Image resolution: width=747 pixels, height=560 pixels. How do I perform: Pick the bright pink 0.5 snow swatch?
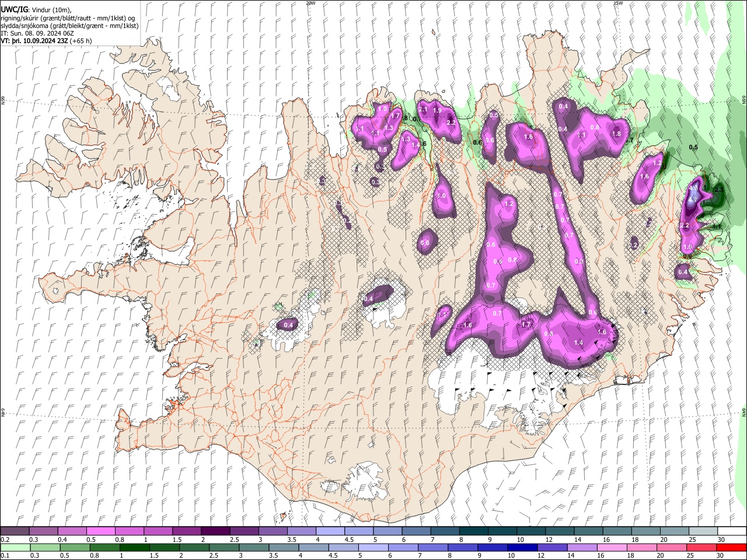100,531
